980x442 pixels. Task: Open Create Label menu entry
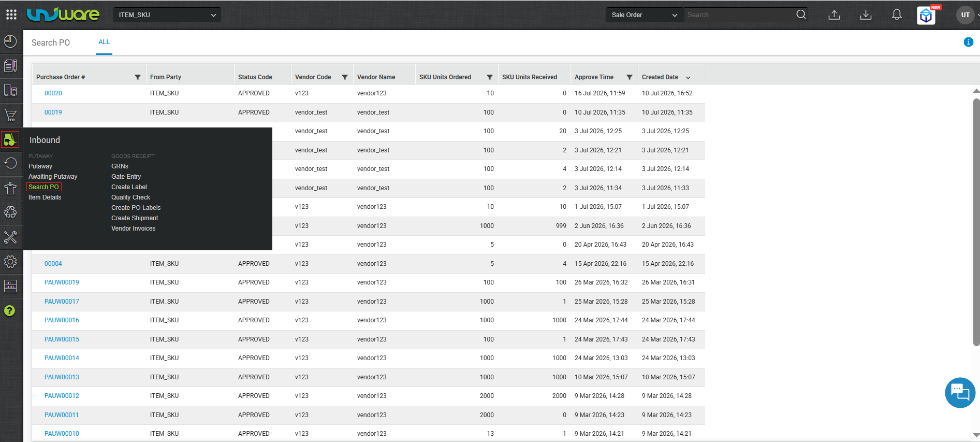(129, 187)
